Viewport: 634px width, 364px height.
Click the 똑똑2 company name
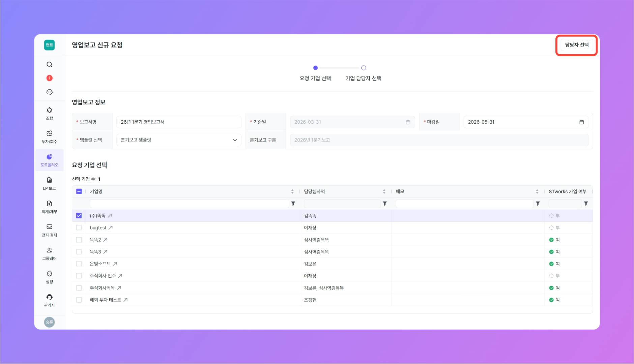[95, 240]
